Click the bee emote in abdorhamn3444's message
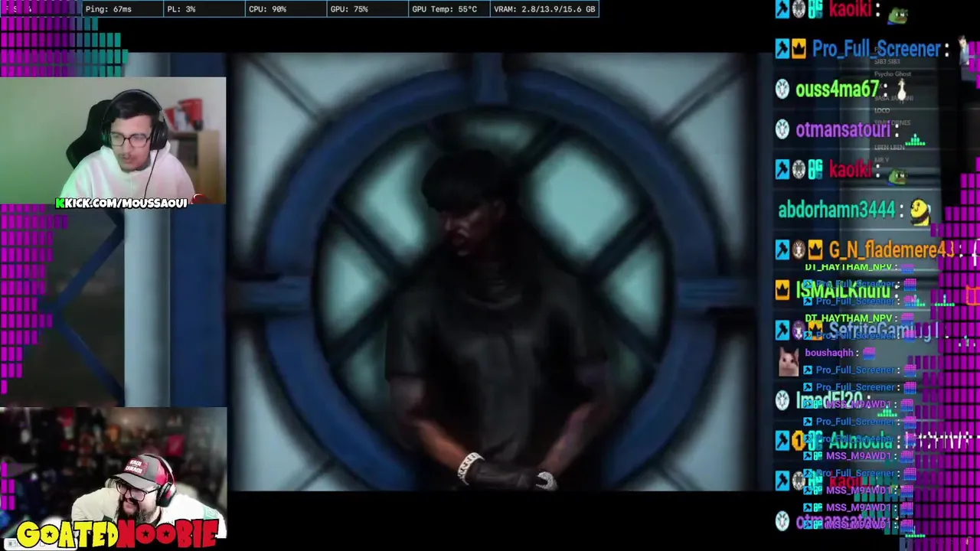Screen dimensions: 980x551 (x=920, y=212)
